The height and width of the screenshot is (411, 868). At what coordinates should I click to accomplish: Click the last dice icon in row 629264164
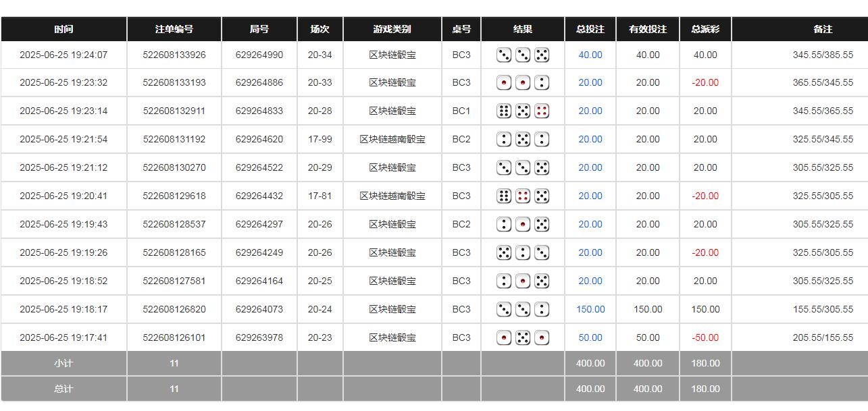point(541,281)
